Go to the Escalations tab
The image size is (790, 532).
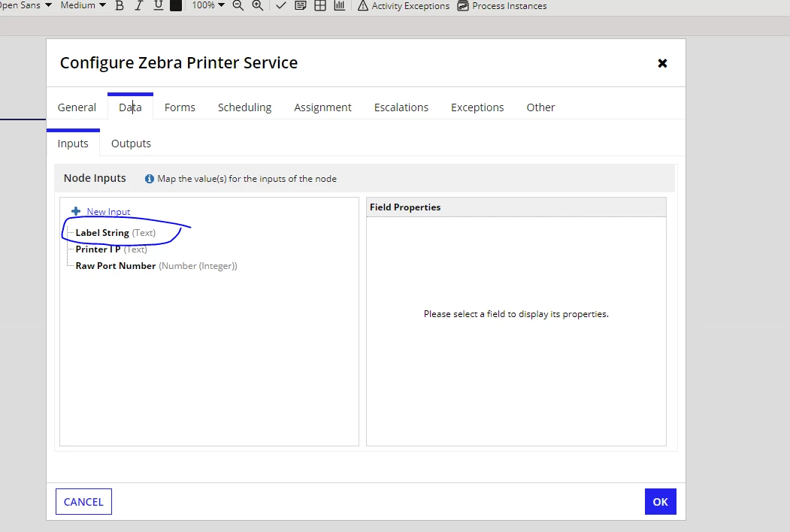tap(401, 107)
